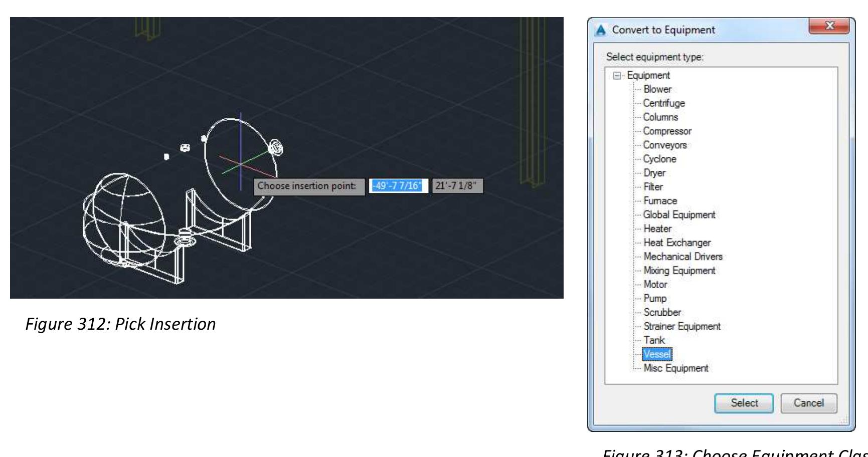Collapse the Equipment tree node

click(x=617, y=76)
